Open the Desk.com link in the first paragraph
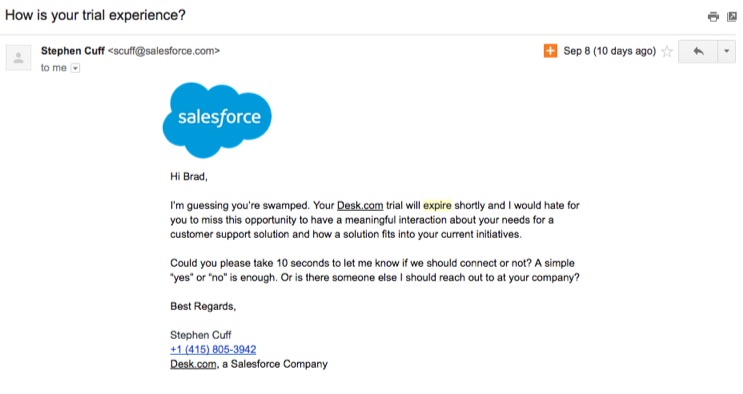Image resolution: width=743 pixels, height=394 pixels. coord(360,205)
